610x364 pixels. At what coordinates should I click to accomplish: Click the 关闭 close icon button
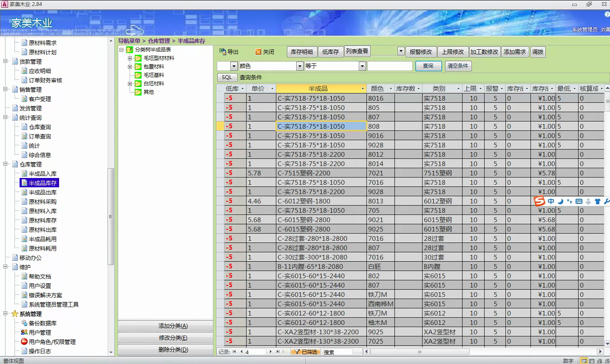(258, 52)
